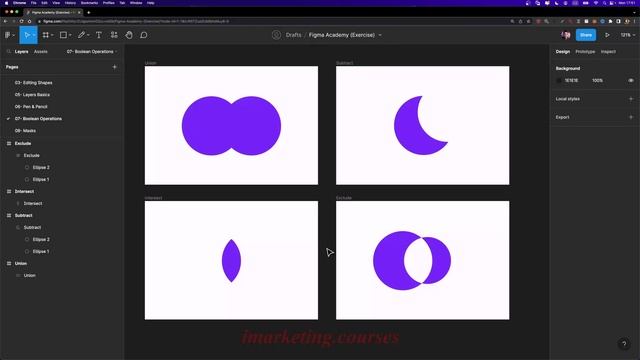Reload the page in Chrome
This screenshot has height=360, width=640.
21,21
